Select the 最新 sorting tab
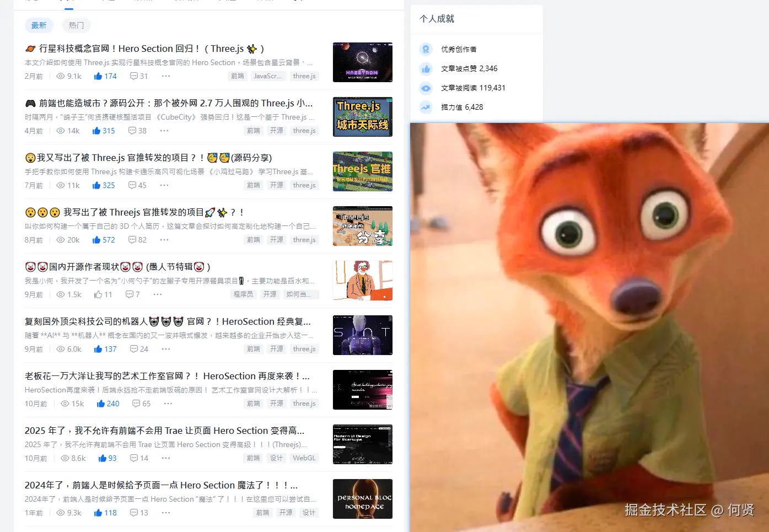The width and height of the screenshot is (769, 532). coord(39,25)
